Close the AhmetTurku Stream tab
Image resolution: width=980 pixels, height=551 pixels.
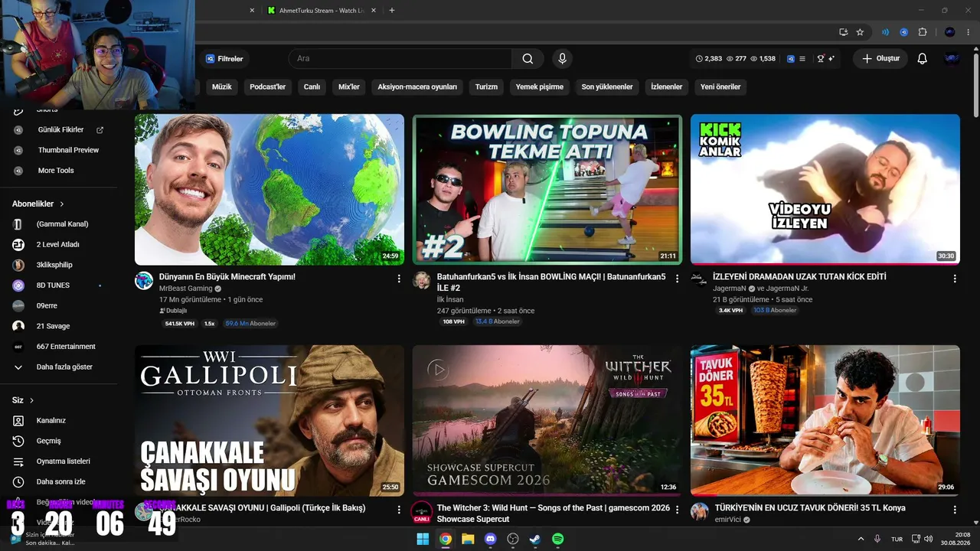[373, 11]
